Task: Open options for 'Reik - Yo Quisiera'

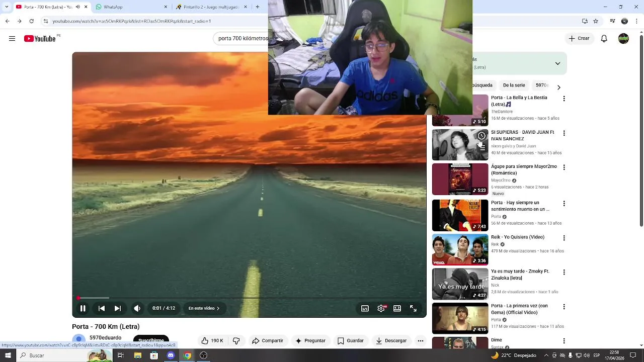Action: pos(564,238)
